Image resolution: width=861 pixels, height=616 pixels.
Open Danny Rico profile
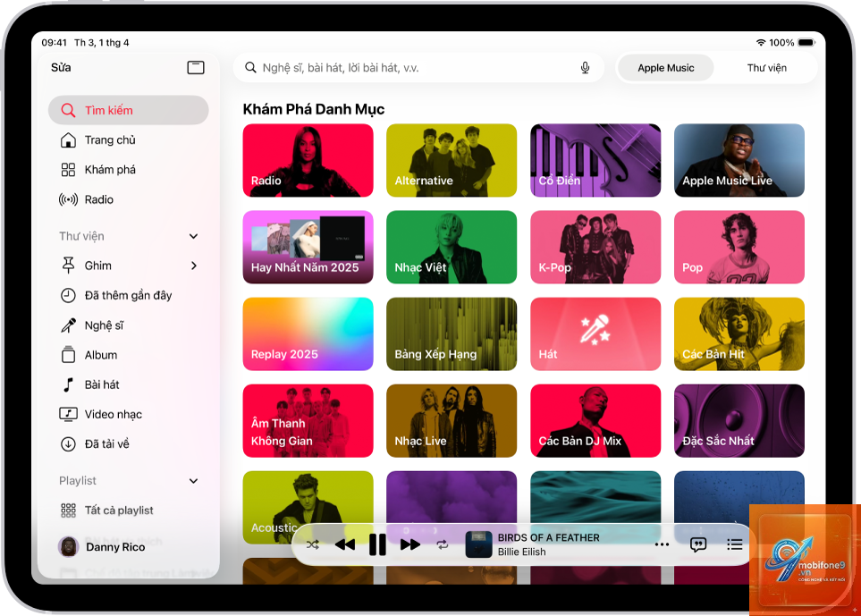coord(102,547)
